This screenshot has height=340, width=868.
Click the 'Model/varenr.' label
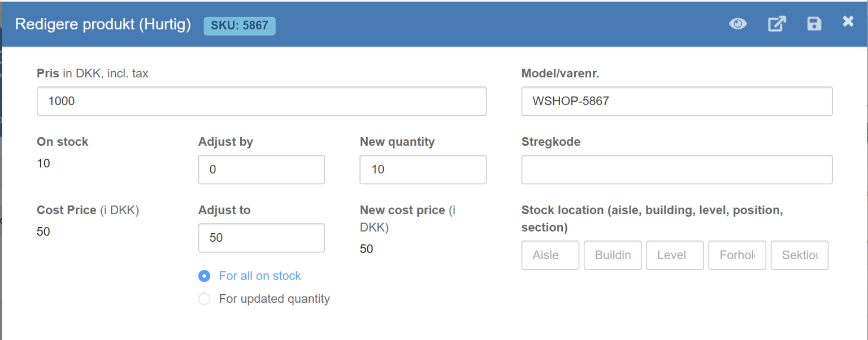(560, 73)
